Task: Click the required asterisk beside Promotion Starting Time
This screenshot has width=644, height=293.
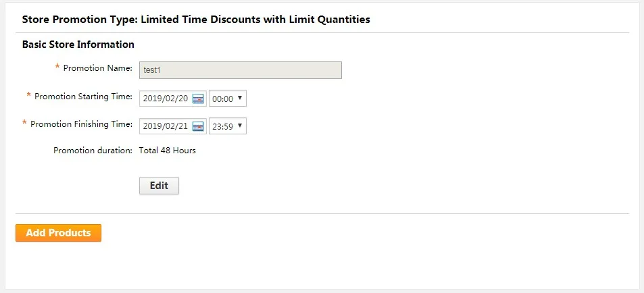Action: click(29, 96)
